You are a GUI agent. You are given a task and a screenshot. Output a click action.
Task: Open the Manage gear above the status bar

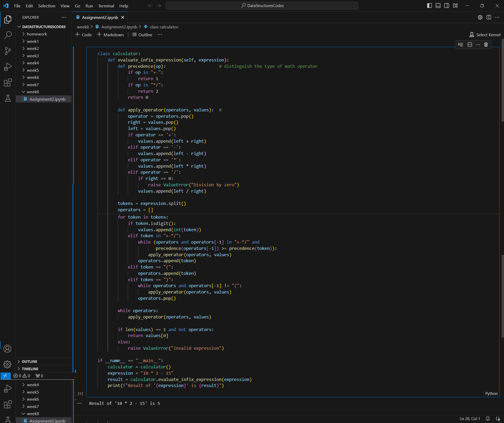tap(7, 364)
